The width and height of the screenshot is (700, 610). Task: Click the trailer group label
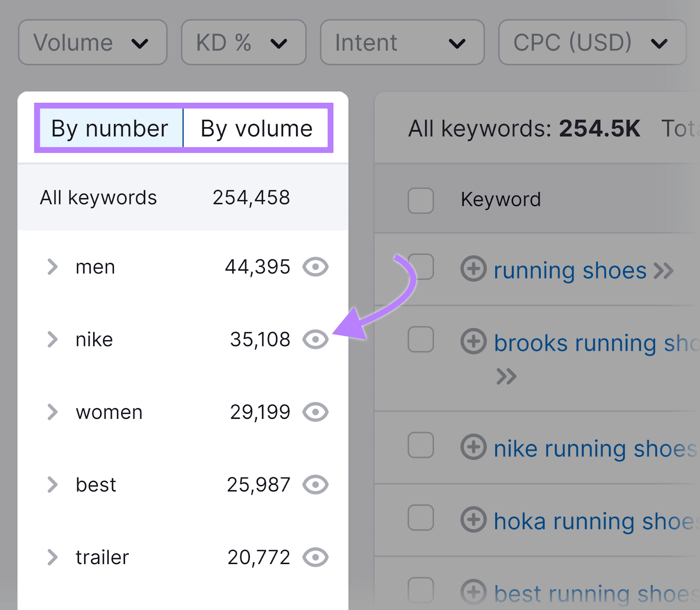(102, 557)
